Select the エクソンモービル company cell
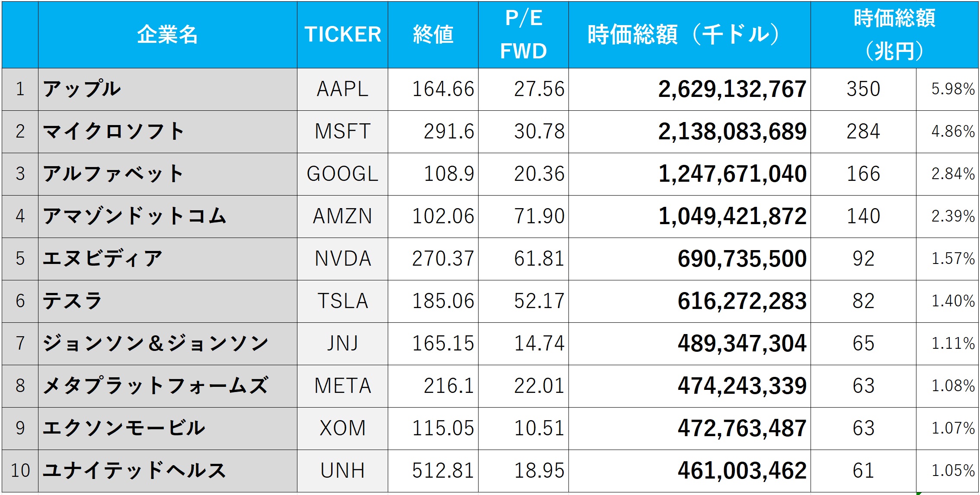The image size is (980, 495). (167, 428)
